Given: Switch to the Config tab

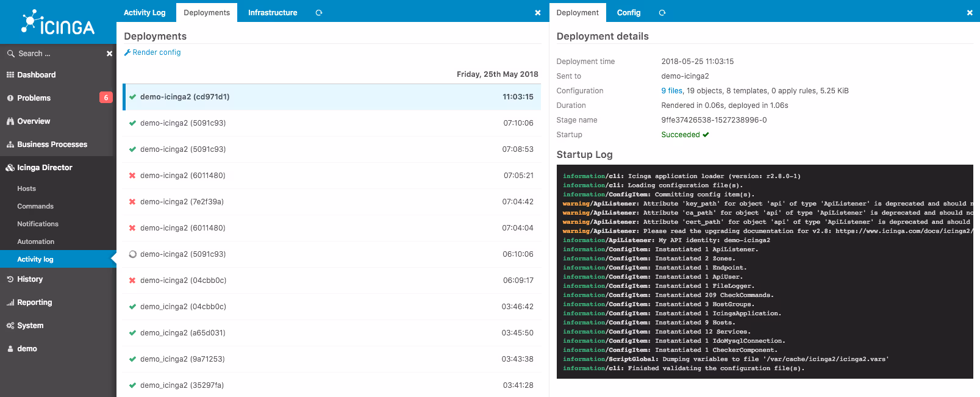Looking at the screenshot, I should [x=629, y=13].
